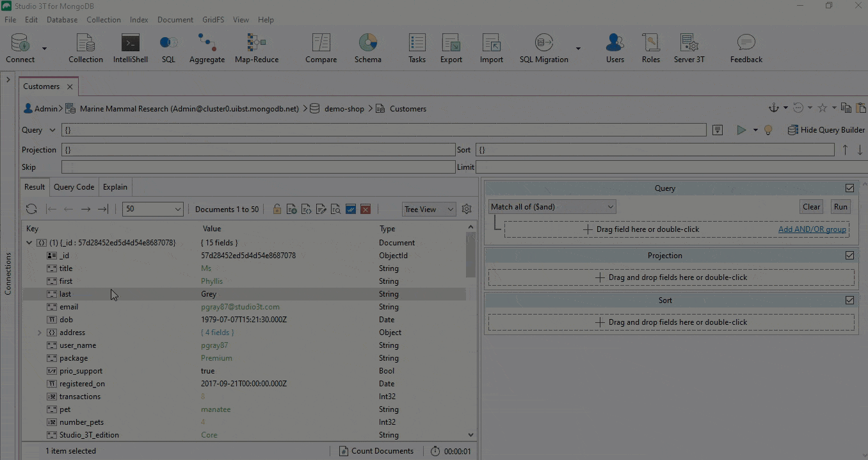Open the query history icon beside Query field

[718, 130]
